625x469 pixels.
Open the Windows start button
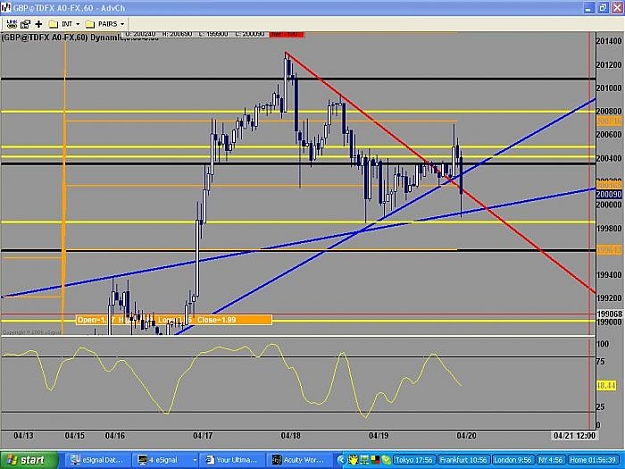[x=29, y=460]
